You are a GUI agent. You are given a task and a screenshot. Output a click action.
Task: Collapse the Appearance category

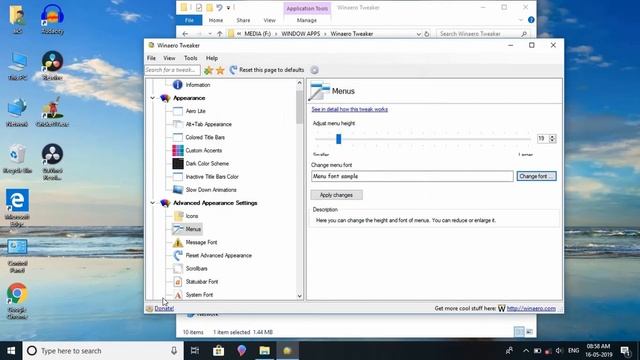(x=153, y=98)
